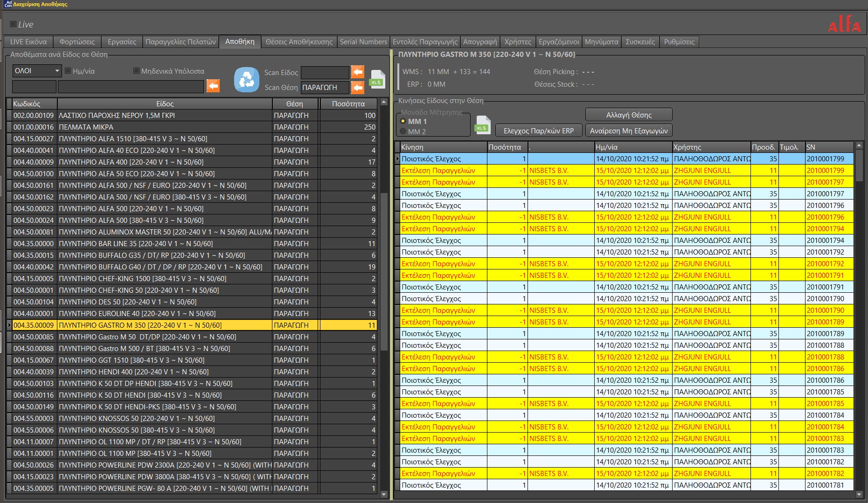Click orange arrow next to Scan Θέση field
The width and height of the screenshot is (868, 503).
tap(358, 87)
